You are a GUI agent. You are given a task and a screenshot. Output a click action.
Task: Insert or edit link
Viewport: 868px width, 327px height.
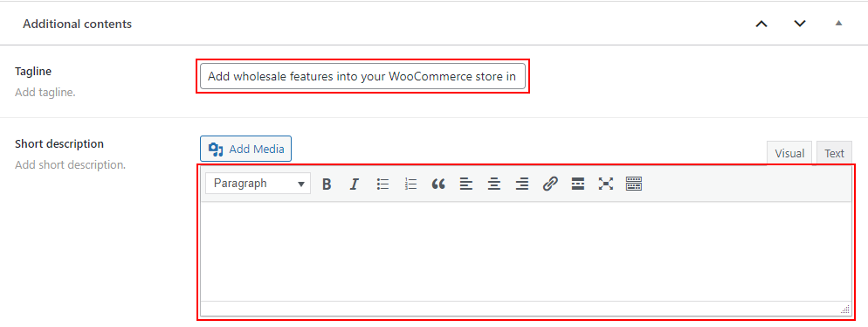click(x=549, y=184)
